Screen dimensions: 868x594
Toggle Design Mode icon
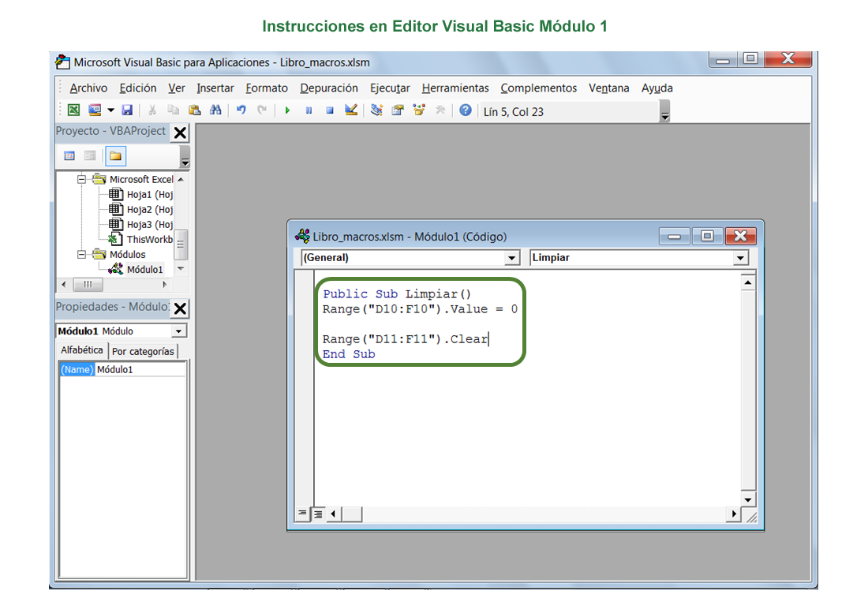pyautogui.click(x=351, y=110)
